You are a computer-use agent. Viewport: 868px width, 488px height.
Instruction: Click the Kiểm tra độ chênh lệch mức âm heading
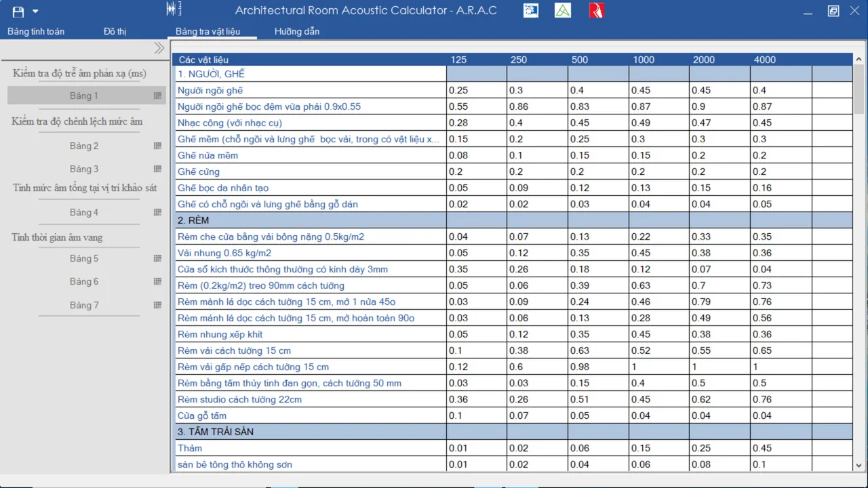[x=77, y=121]
